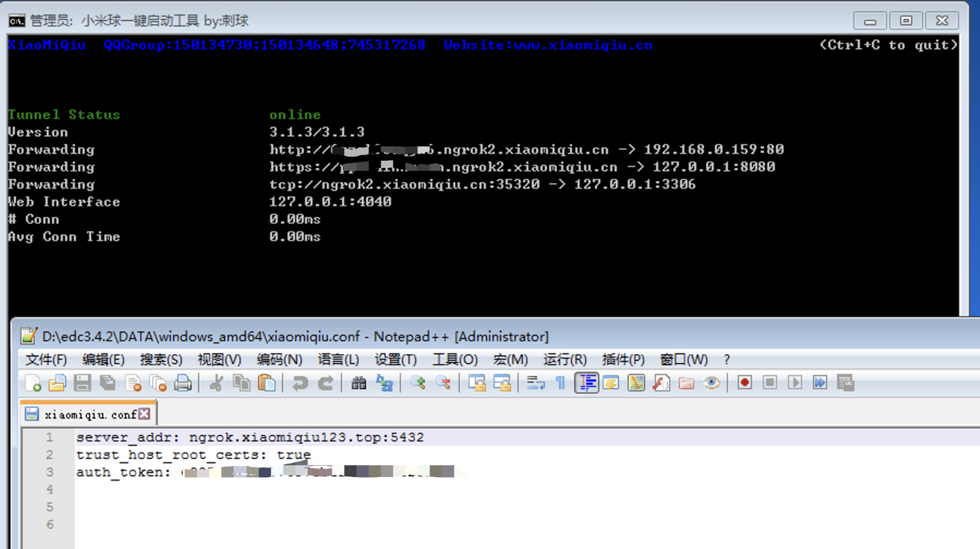
Task: Click the trust_host_root_certs line
Action: pos(194,455)
